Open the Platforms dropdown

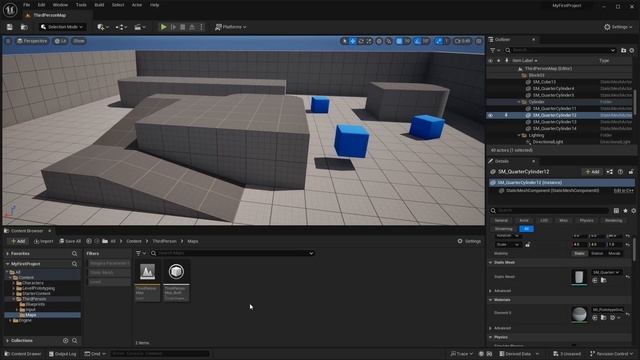tap(231, 27)
